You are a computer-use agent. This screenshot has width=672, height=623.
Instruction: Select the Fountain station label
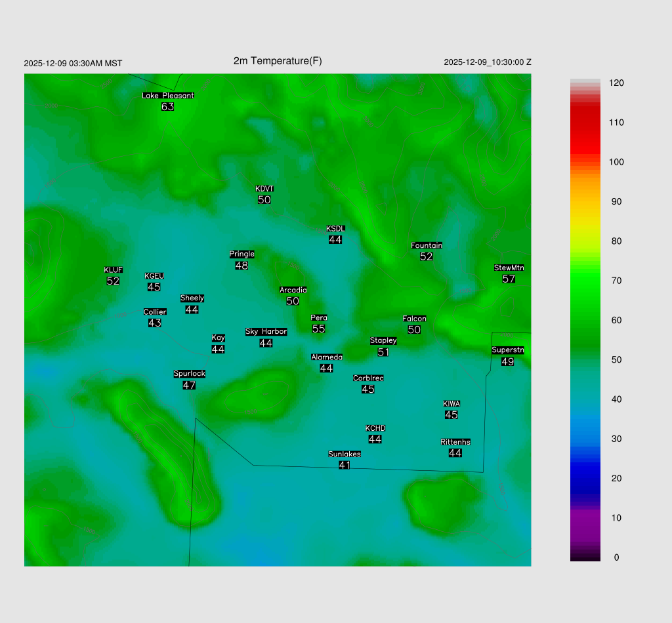(427, 245)
